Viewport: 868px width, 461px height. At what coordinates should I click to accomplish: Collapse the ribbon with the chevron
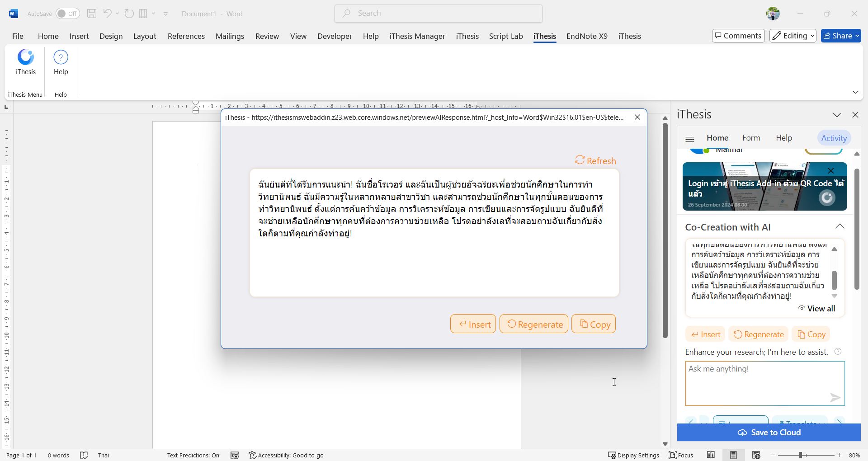coord(855,92)
